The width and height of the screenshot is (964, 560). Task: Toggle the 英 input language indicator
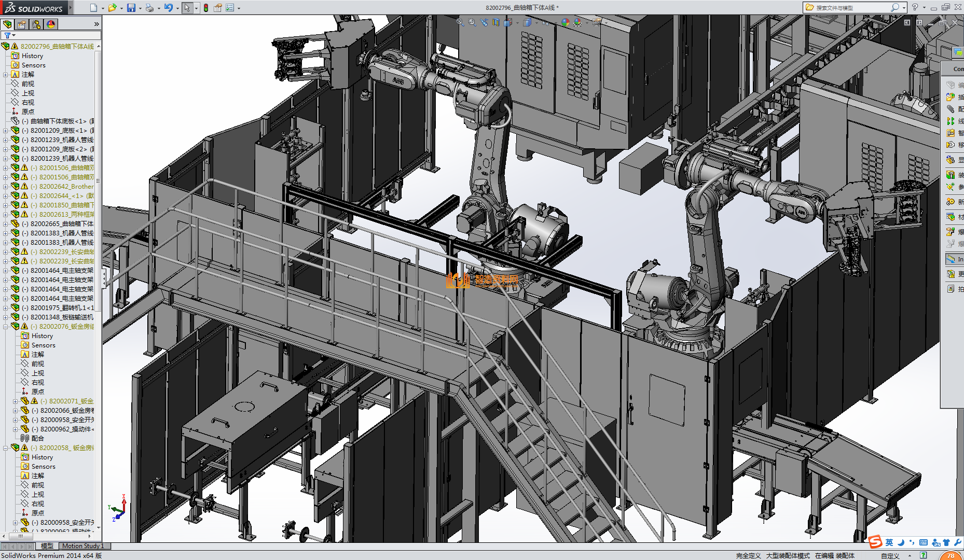coord(889,542)
